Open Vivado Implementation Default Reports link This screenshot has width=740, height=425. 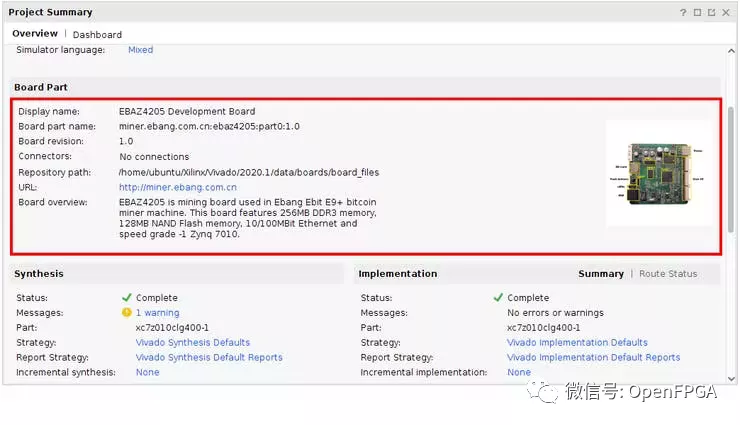[x=593, y=358]
